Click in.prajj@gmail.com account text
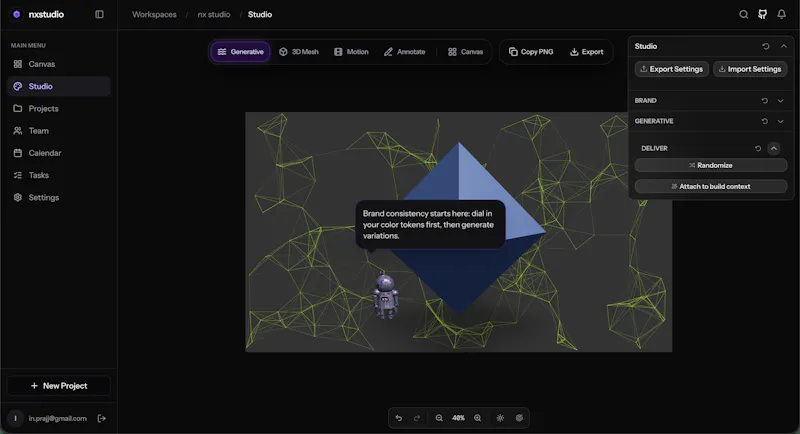800x434 pixels. [57, 418]
